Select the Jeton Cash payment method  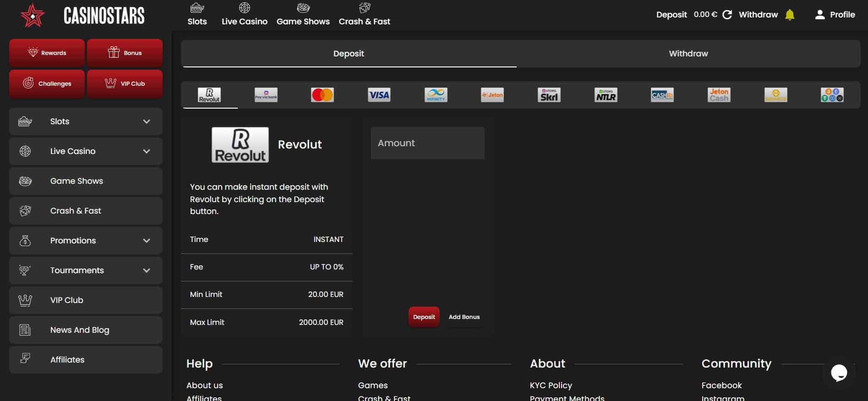[719, 95]
